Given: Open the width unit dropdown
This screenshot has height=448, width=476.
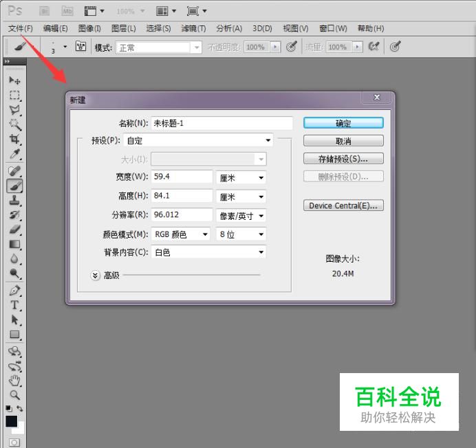Looking at the screenshot, I should pos(241,178).
